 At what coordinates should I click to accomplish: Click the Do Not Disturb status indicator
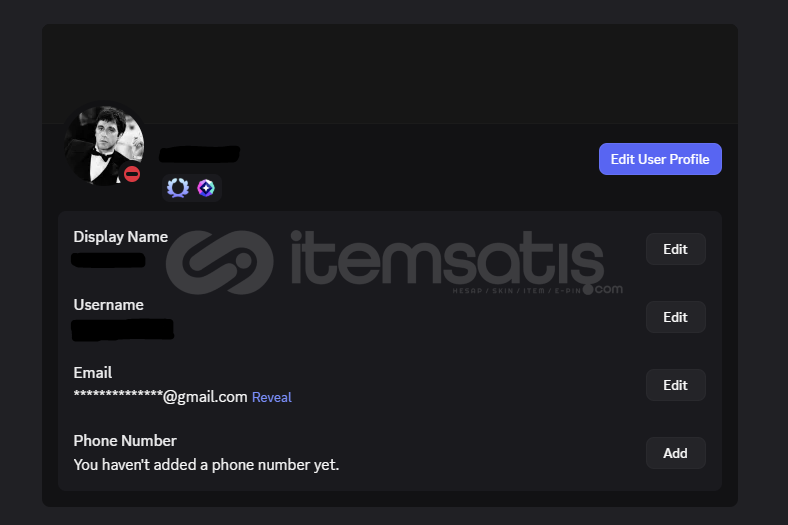pos(132,174)
